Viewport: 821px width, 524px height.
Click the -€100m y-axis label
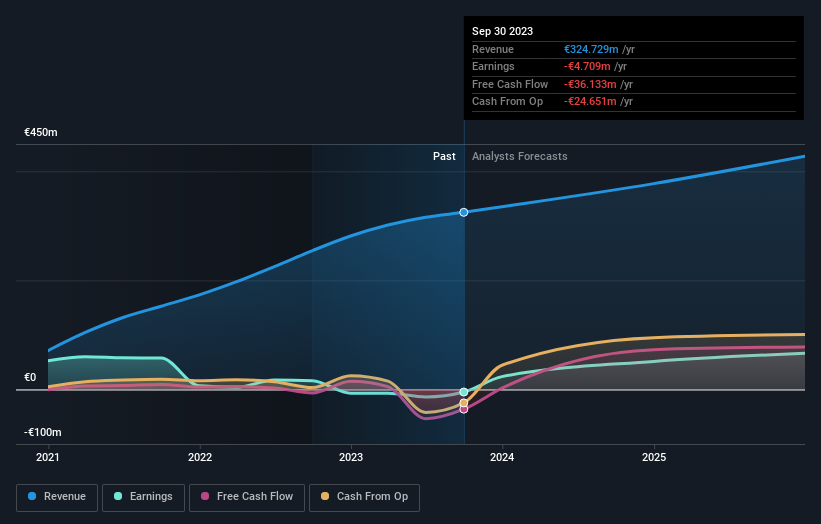(43, 432)
